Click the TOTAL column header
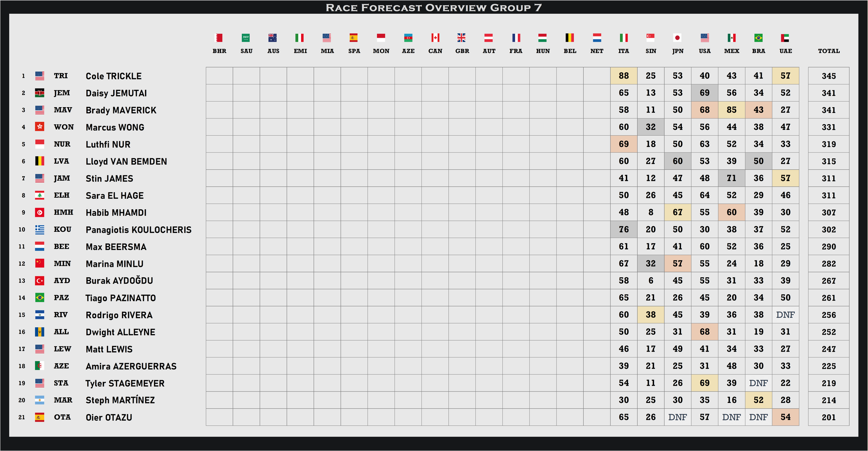This screenshot has height=451, width=868. point(829,51)
